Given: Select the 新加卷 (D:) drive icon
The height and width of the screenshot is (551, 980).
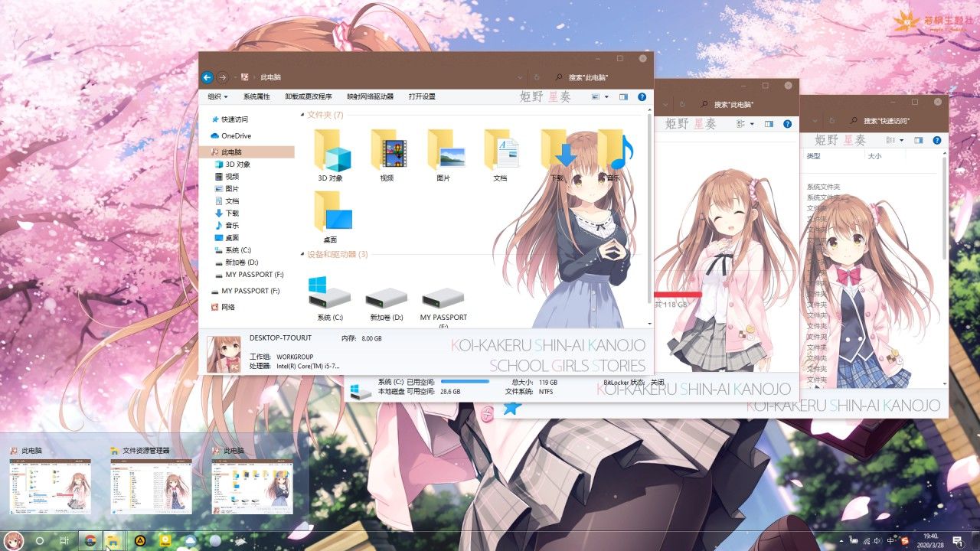Looking at the screenshot, I should (387, 298).
